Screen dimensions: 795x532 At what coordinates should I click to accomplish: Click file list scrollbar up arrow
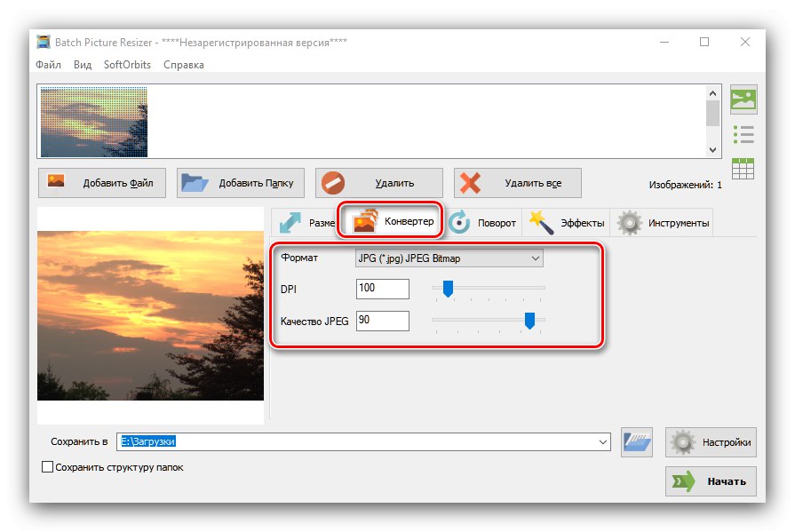point(713,93)
